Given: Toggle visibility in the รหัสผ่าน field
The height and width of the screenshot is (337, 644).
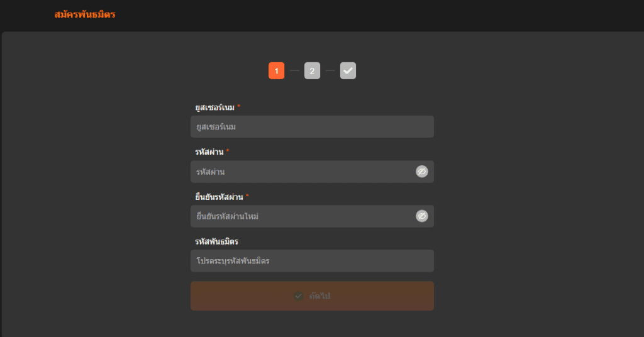Looking at the screenshot, I should point(421,172).
